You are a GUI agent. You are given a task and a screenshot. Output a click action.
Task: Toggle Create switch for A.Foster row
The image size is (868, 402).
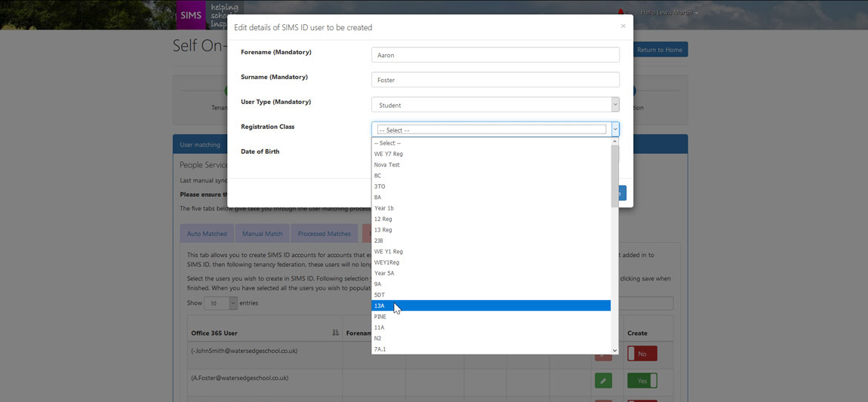642,380
